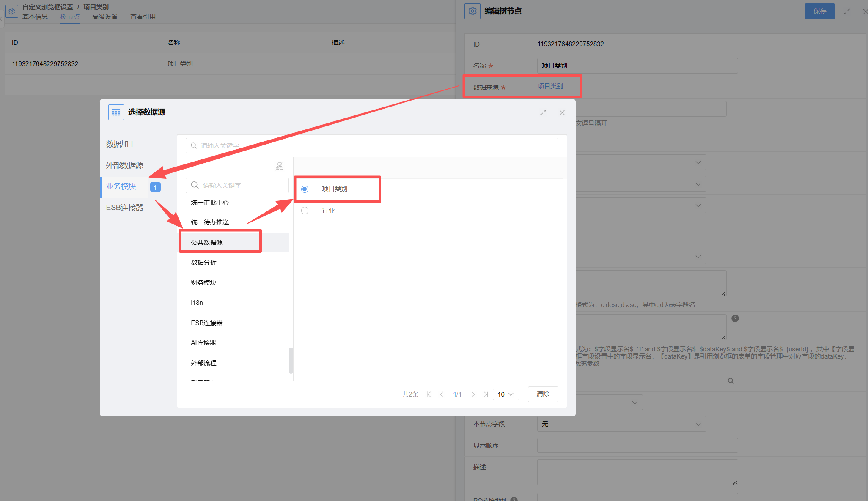The width and height of the screenshot is (868, 501).
Task: Click the help question mark icon
Action: point(735,318)
